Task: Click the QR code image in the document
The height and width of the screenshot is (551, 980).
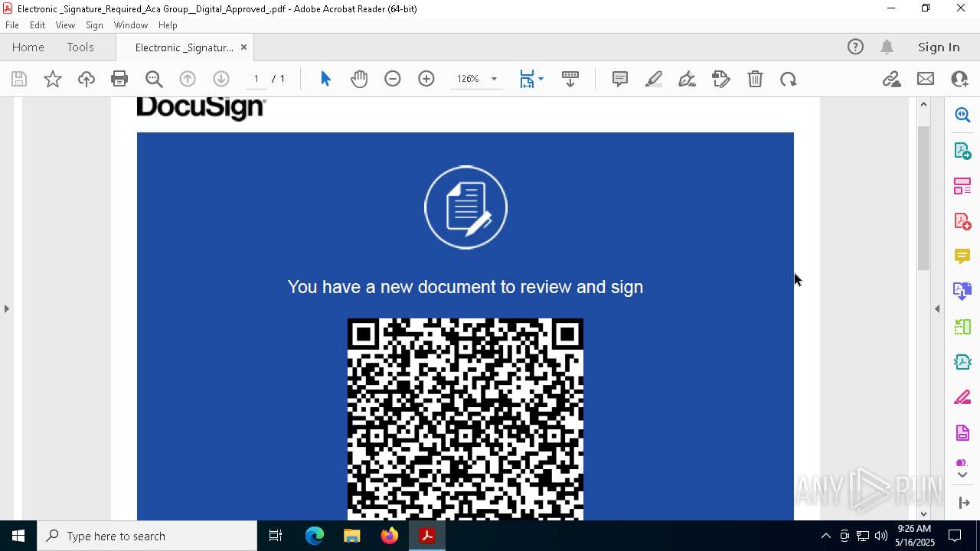Action: 465,419
